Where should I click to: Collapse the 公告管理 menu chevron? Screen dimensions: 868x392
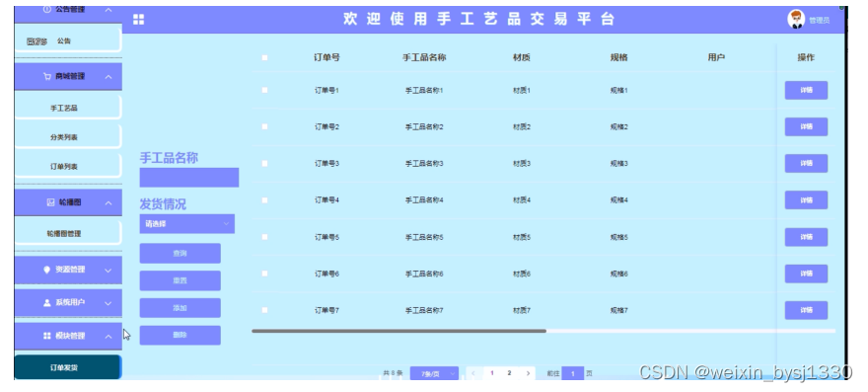tap(108, 10)
